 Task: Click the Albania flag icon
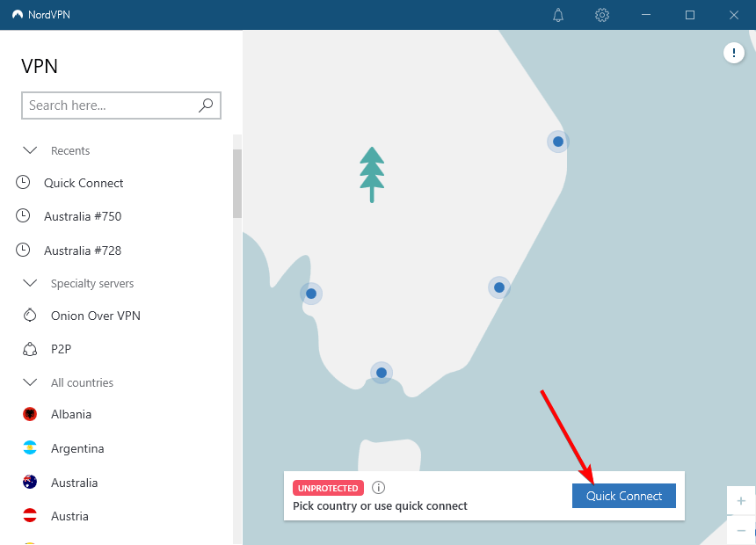pyautogui.click(x=30, y=414)
